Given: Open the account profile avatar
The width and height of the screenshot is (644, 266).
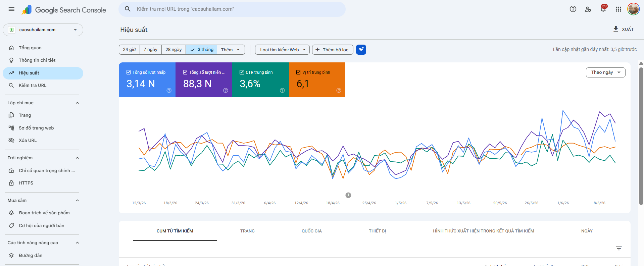Looking at the screenshot, I should coord(633,9).
